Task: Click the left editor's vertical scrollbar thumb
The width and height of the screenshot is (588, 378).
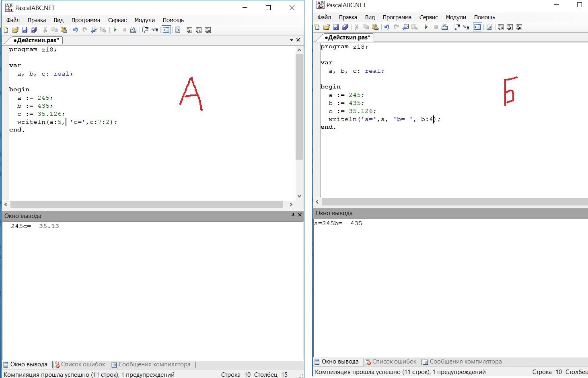Action: pyautogui.click(x=299, y=107)
